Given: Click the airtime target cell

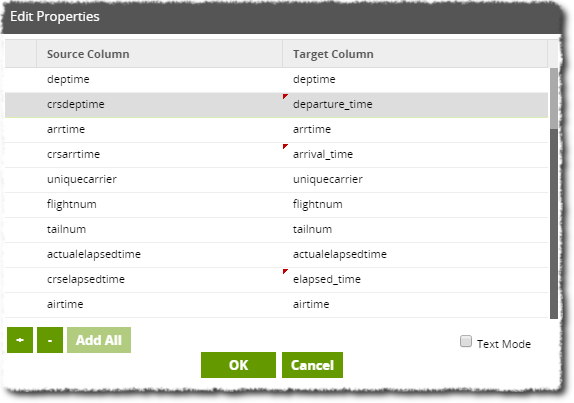Looking at the screenshot, I should tap(415, 305).
